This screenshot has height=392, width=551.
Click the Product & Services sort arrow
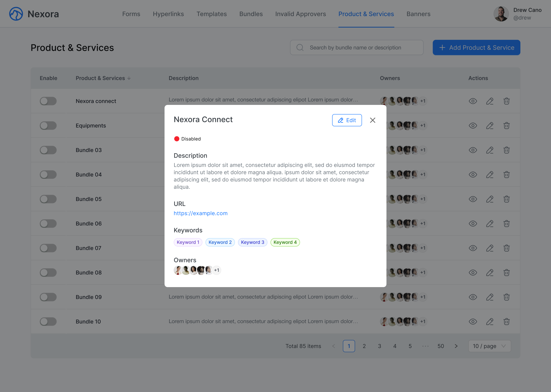pos(129,78)
